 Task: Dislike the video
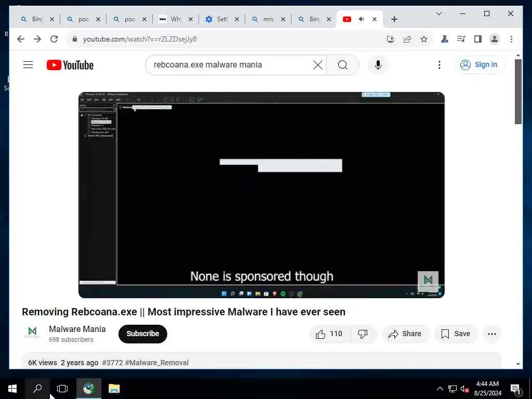[363, 334]
